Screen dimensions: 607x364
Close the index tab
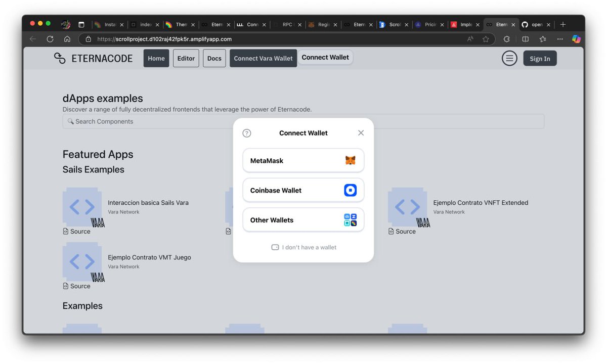click(157, 24)
